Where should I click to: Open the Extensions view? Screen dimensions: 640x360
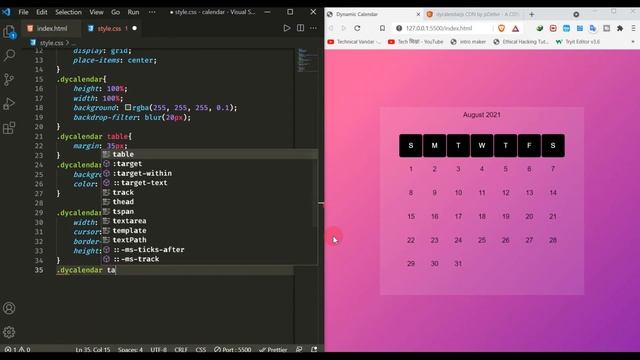coord(9,128)
